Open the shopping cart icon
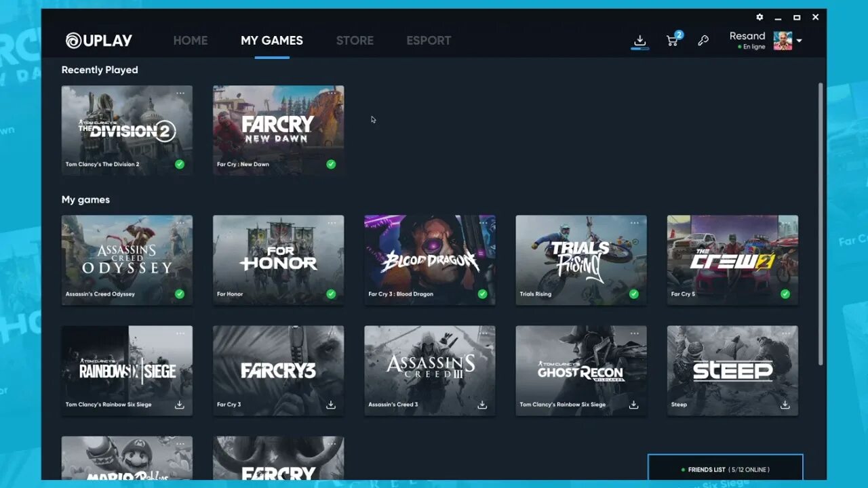This screenshot has width=868, height=488. coord(673,40)
